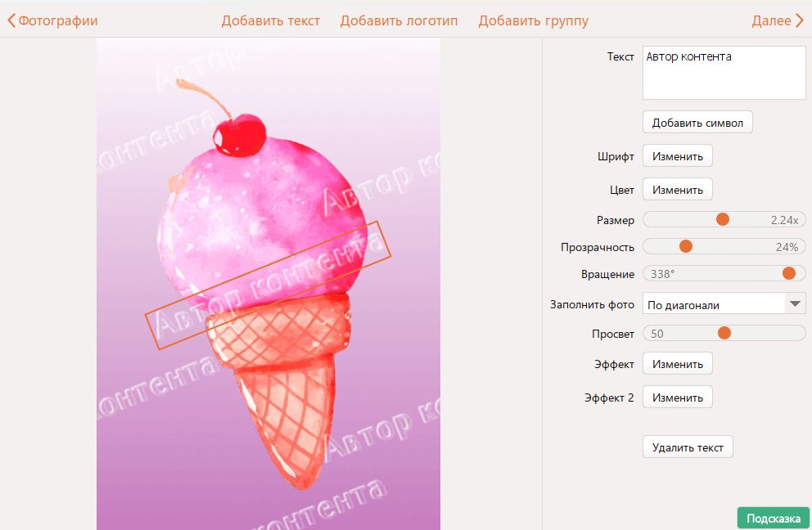The height and width of the screenshot is (530, 812).
Task: Open the green Подсказка button
Action: [774, 518]
